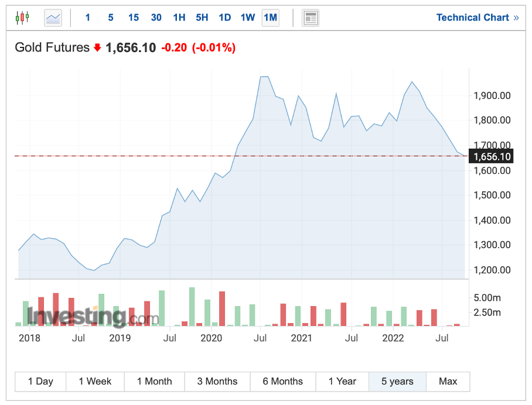The height and width of the screenshot is (405, 532).
Task: Switch interval to 1D
Action: [224, 18]
